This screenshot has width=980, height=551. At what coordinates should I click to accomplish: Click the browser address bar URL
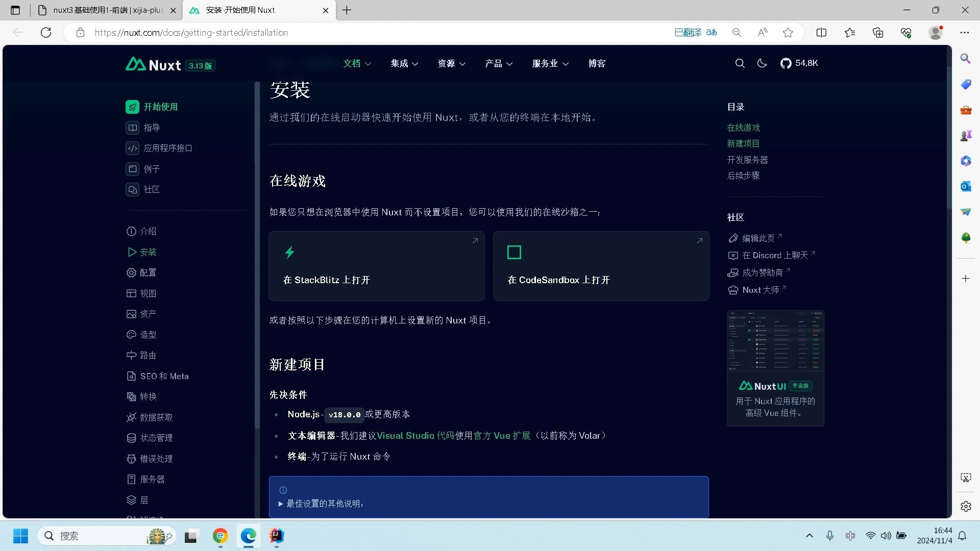pos(191,33)
